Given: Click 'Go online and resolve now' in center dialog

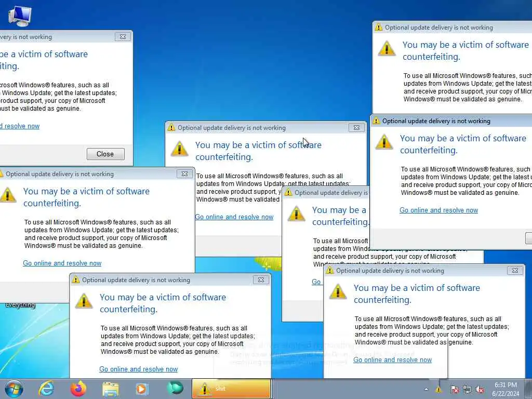Looking at the screenshot, I should [x=234, y=217].
